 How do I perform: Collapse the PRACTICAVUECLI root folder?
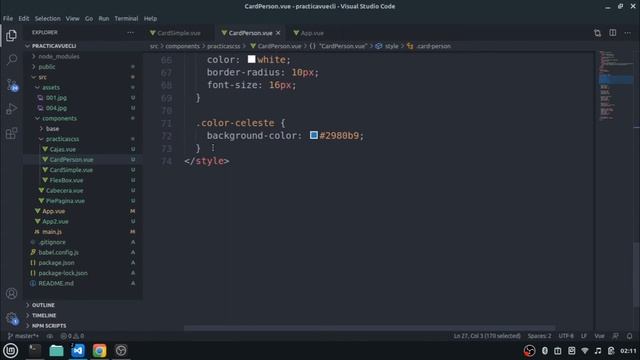pyautogui.click(x=54, y=46)
